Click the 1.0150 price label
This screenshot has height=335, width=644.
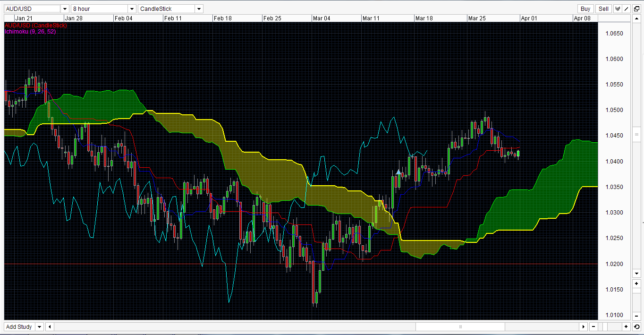tap(614, 290)
